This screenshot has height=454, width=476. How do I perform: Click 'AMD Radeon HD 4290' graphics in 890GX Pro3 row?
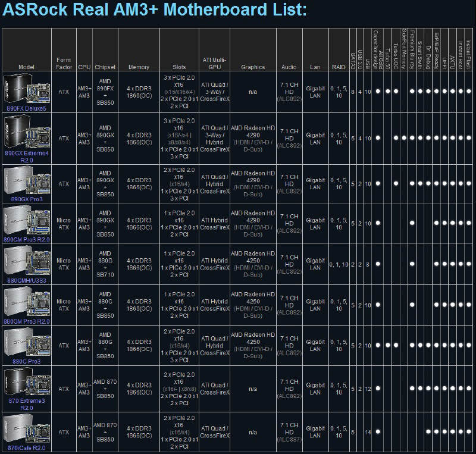coord(253,177)
